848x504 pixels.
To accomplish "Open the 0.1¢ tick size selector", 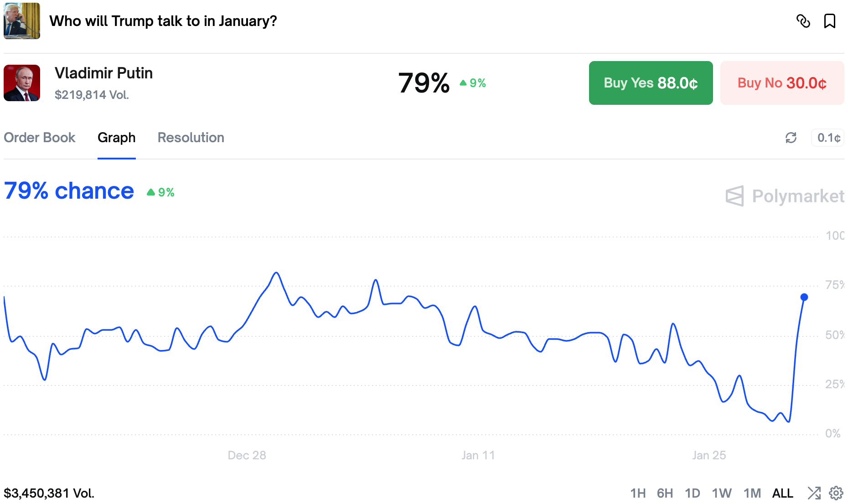I will 828,138.
